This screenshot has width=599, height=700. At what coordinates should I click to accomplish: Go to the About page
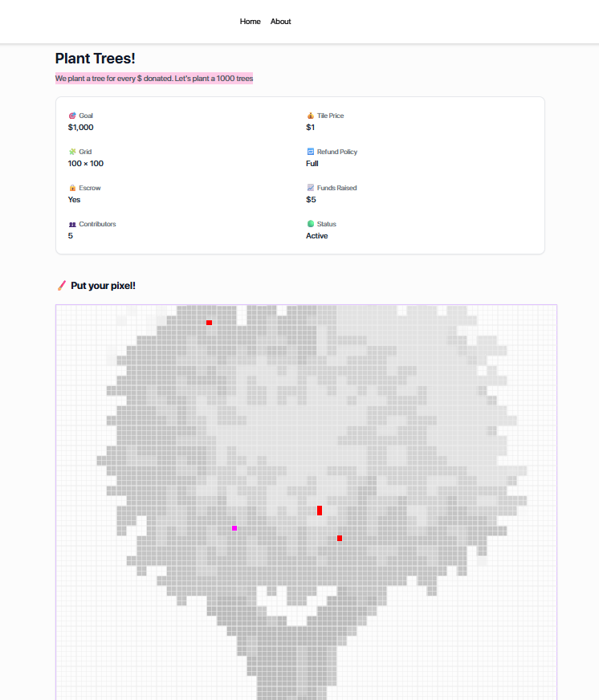[281, 22]
